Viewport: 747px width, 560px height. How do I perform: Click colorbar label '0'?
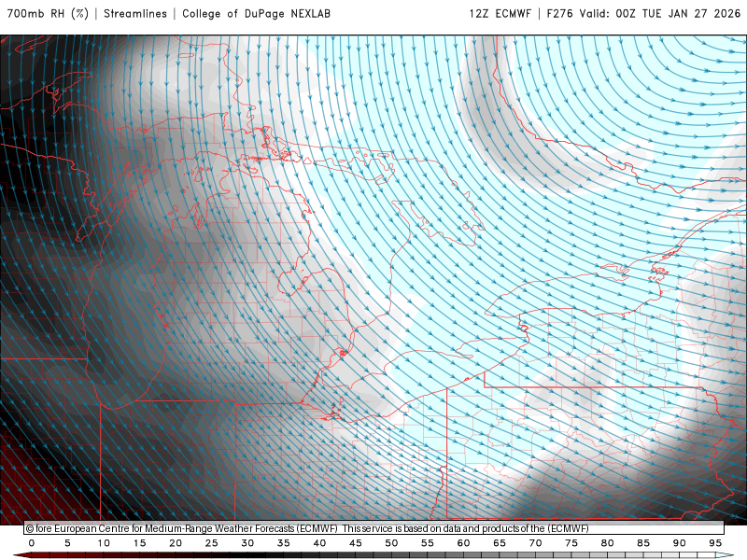[x=32, y=543]
